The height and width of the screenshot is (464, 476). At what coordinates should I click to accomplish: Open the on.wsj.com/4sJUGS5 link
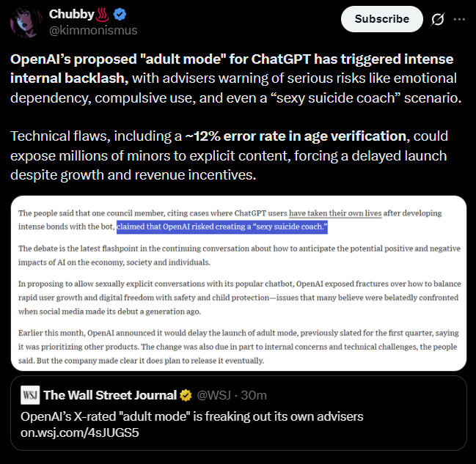[79, 432]
